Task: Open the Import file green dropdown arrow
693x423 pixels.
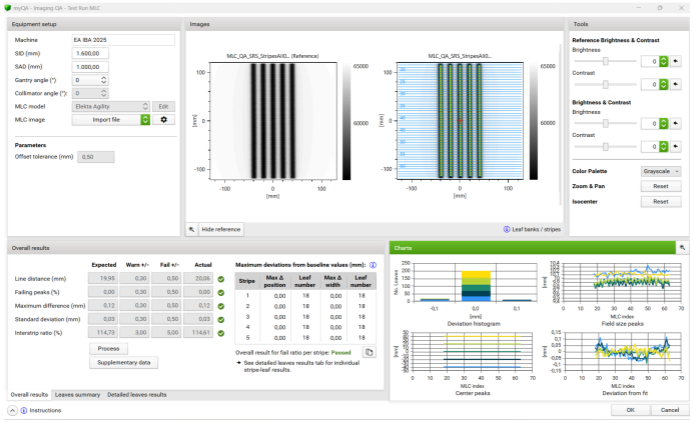Action: tap(146, 119)
